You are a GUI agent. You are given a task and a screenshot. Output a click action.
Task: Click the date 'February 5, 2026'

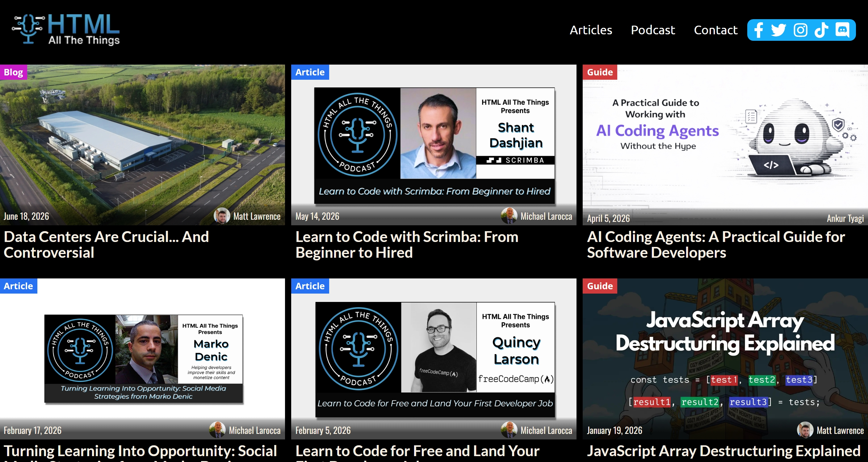click(x=323, y=430)
